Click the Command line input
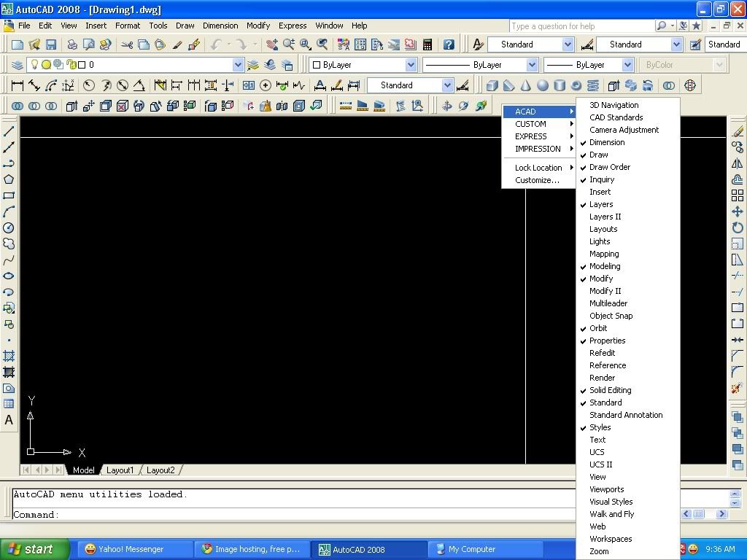This screenshot has height=560, width=747. [293, 514]
